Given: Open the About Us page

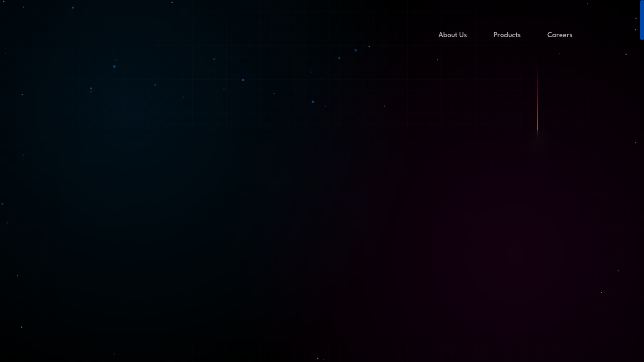Looking at the screenshot, I should [453, 35].
